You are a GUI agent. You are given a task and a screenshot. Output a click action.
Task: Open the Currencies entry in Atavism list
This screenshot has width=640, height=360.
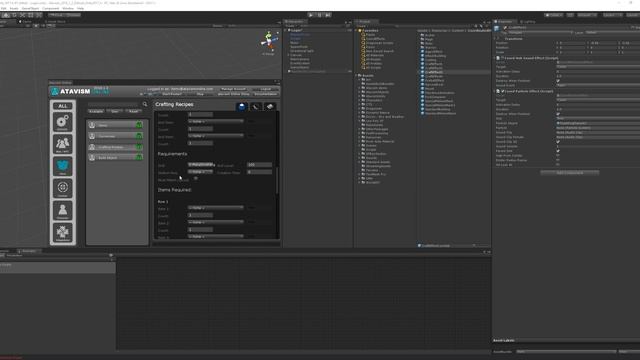[x=116, y=136]
